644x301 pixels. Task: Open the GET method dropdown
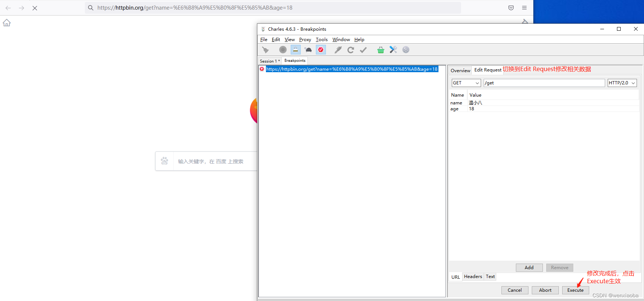point(466,83)
